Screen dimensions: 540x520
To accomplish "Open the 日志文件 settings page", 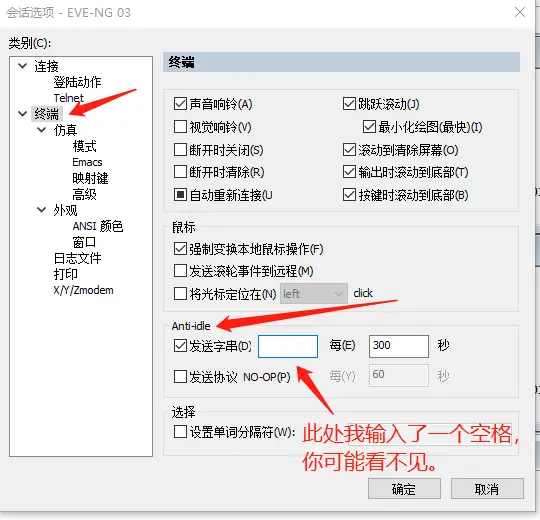I will [x=77, y=258].
